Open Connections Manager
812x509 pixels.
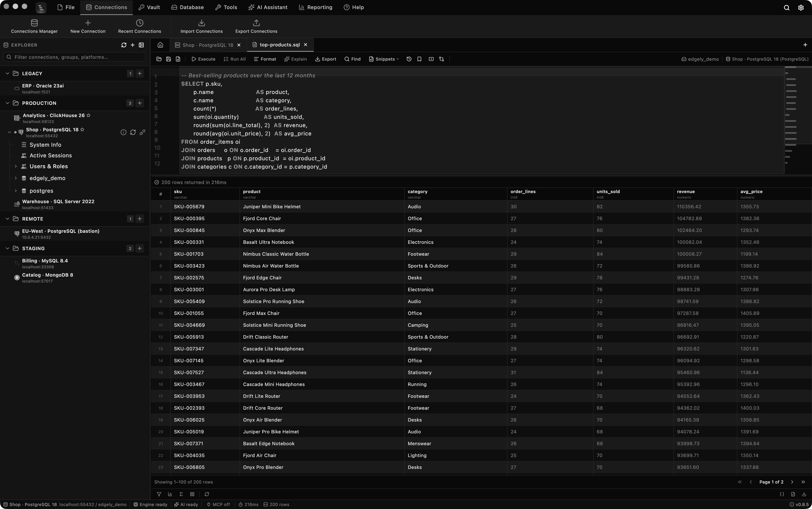34,27
